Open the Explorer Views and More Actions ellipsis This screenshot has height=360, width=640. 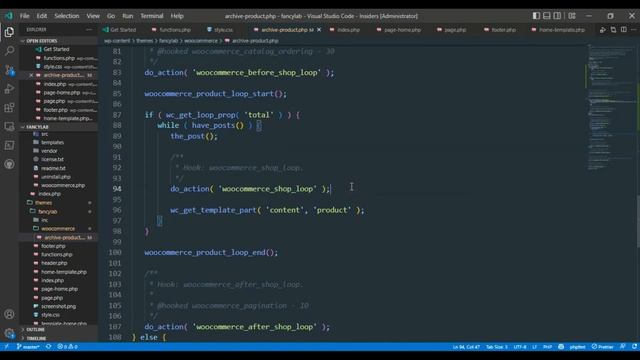pyautogui.click(x=89, y=30)
